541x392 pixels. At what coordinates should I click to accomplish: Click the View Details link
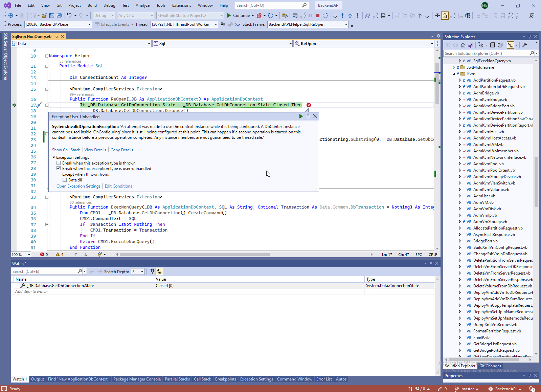pos(95,150)
